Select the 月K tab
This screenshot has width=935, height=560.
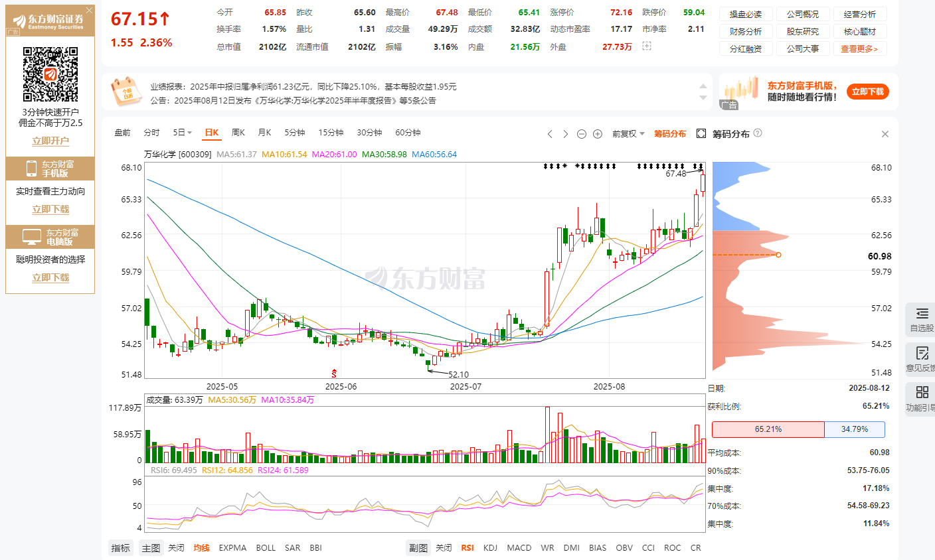coord(264,133)
